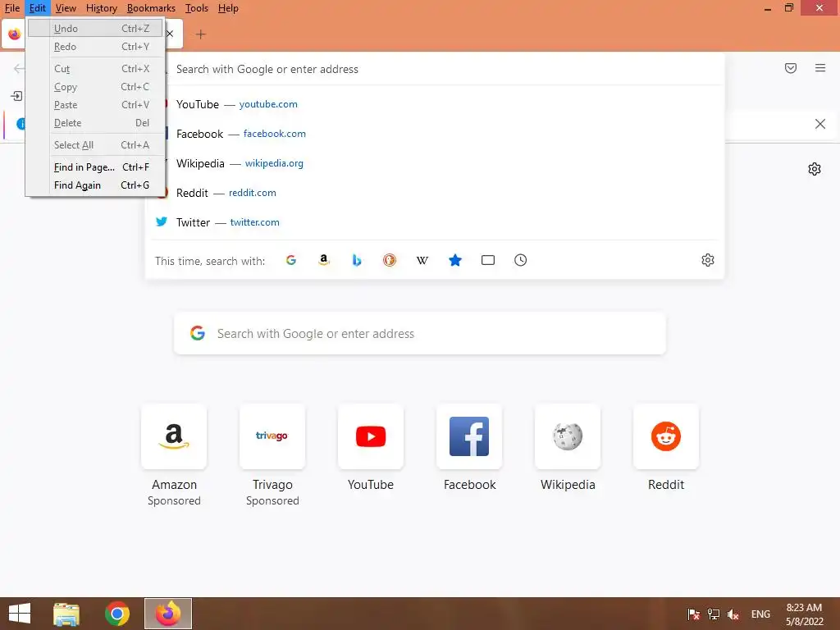Close the Edit menu via its title
This screenshot has height=630, width=840.
[38, 8]
